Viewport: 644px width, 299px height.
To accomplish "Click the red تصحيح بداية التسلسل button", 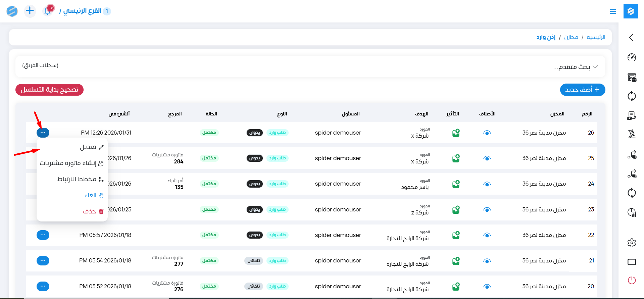I will click(x=49, y=90).
